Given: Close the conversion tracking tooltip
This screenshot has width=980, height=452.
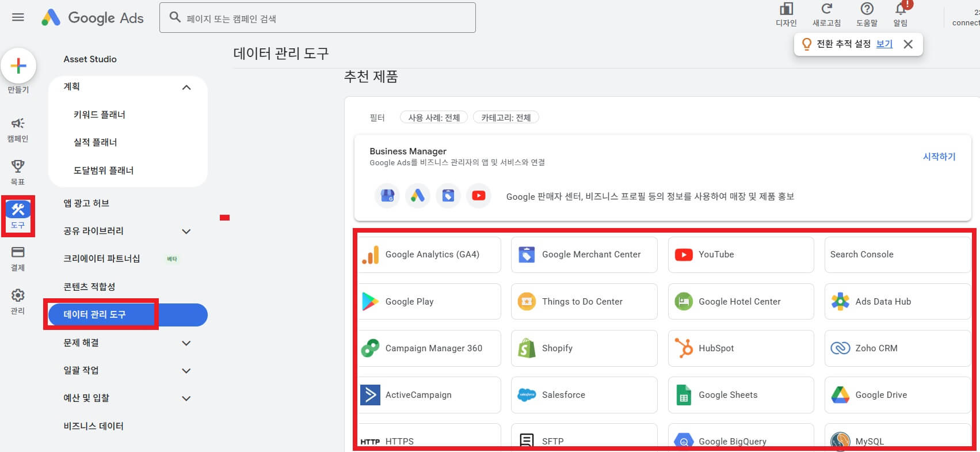Looking at the screenshot, I should 908,44.
